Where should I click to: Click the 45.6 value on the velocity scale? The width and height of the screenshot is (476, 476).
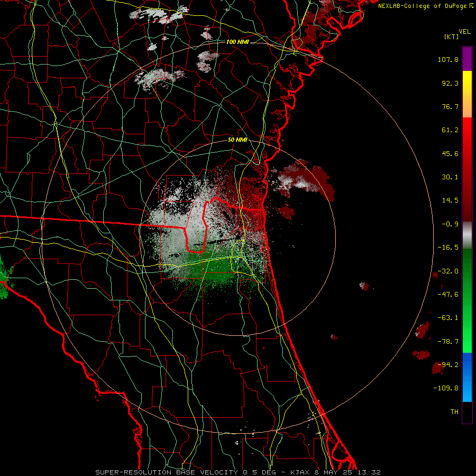[450, 153]
